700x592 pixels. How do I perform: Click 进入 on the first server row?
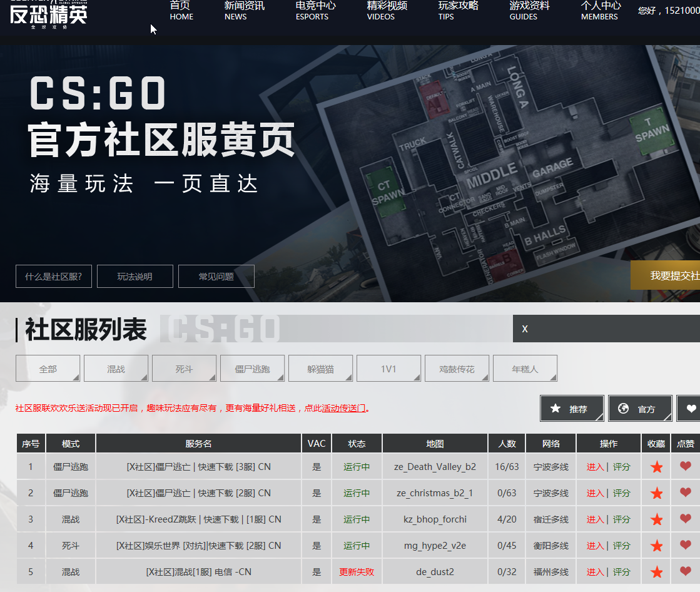tap(595, 466)
